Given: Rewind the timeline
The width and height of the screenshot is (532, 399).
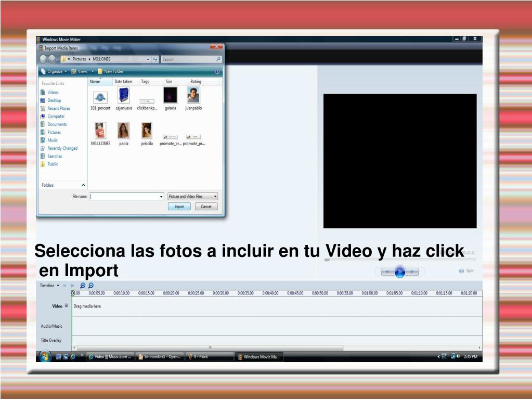Looking at the screenshot, I should pos(64,286).
